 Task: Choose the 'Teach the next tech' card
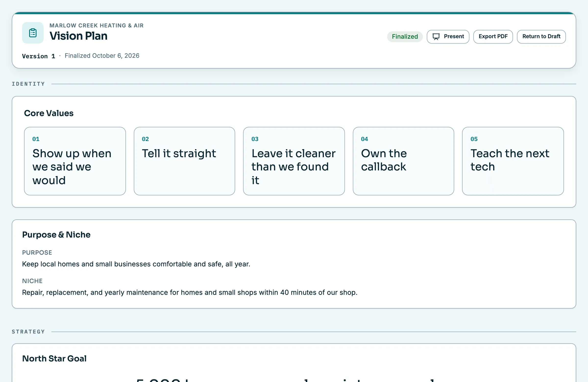pyautogui.click(x=513, y=161)
